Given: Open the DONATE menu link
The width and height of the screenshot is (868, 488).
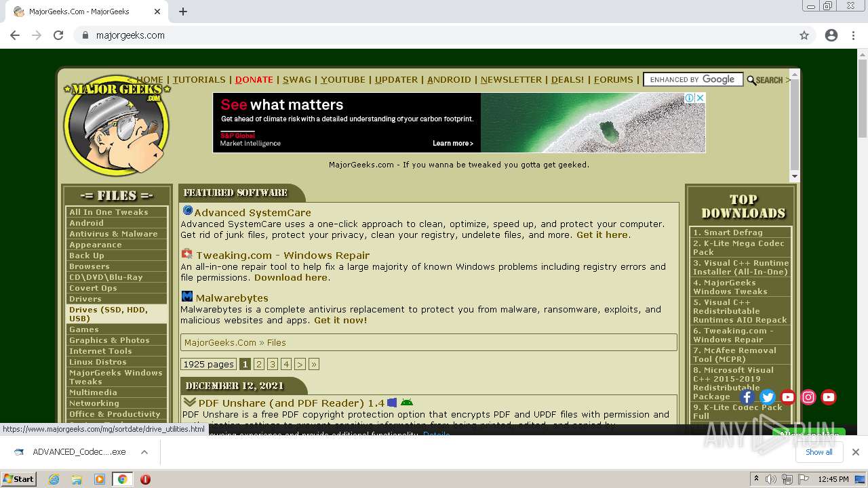Looking at the screenshot, I should tap(254, 79).
